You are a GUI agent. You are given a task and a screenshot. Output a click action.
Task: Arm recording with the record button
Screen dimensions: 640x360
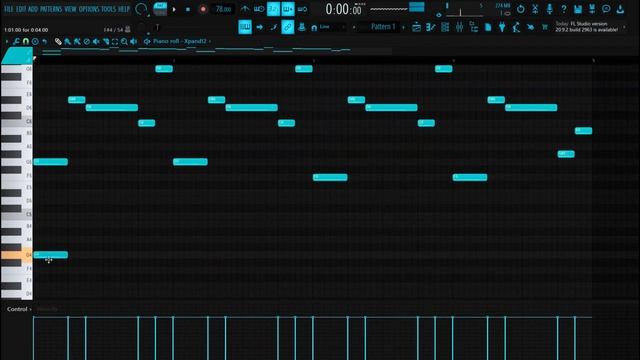point(203,9)
